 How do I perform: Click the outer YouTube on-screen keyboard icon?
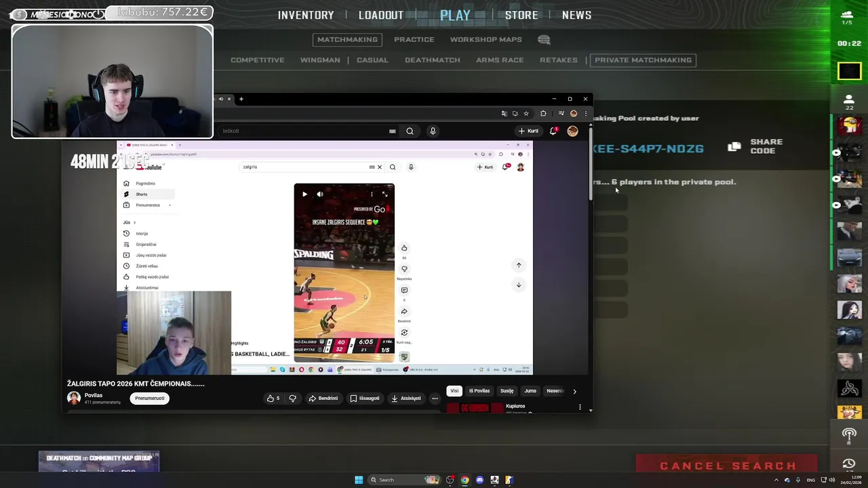(x=392, y=131)
